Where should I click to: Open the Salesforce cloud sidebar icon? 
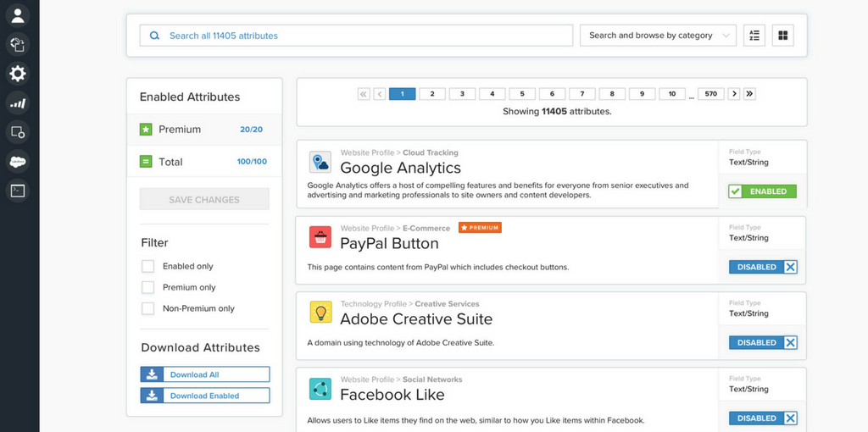(x=18, y=162)
